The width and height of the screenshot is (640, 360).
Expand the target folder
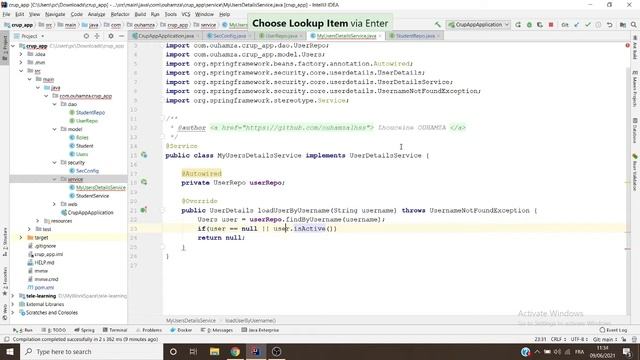click(21, 237)
